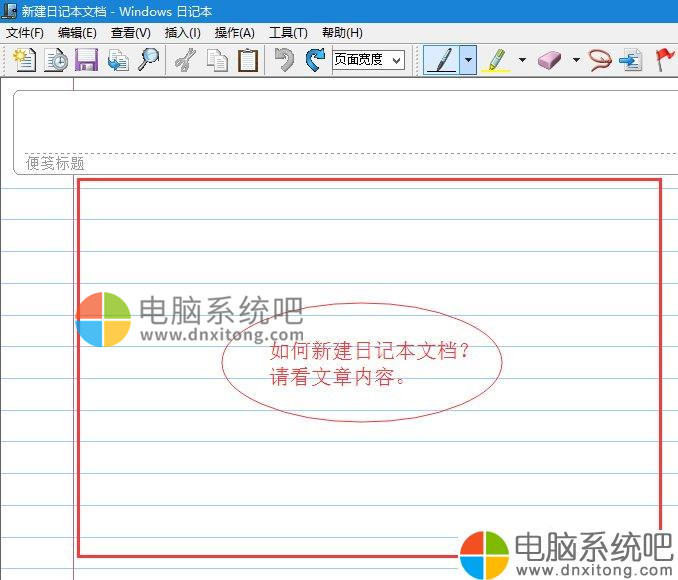Screen dimensions: 678x580
Task: Open the 查看(V) menu
Action: click(x=131, y=33)
